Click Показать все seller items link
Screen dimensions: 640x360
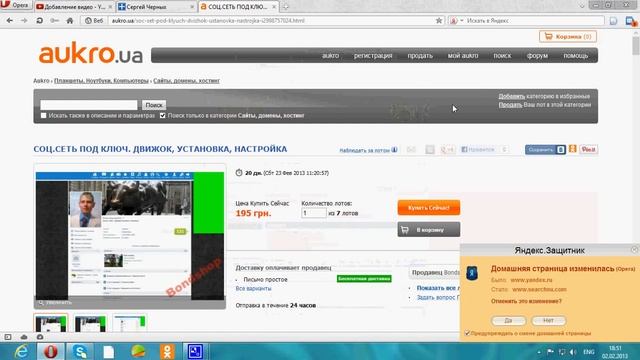coord(438,288)
